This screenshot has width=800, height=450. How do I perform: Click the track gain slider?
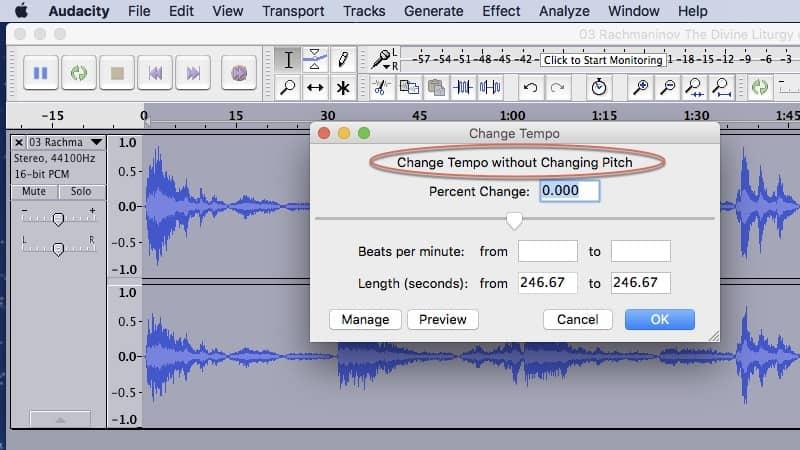[58, 218]
